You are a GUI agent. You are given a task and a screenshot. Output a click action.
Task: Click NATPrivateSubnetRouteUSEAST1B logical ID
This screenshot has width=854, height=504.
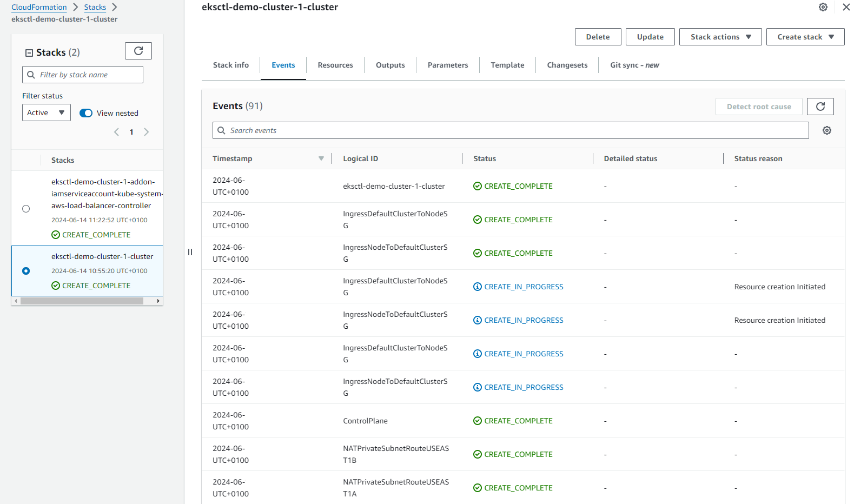click(396, 454)
